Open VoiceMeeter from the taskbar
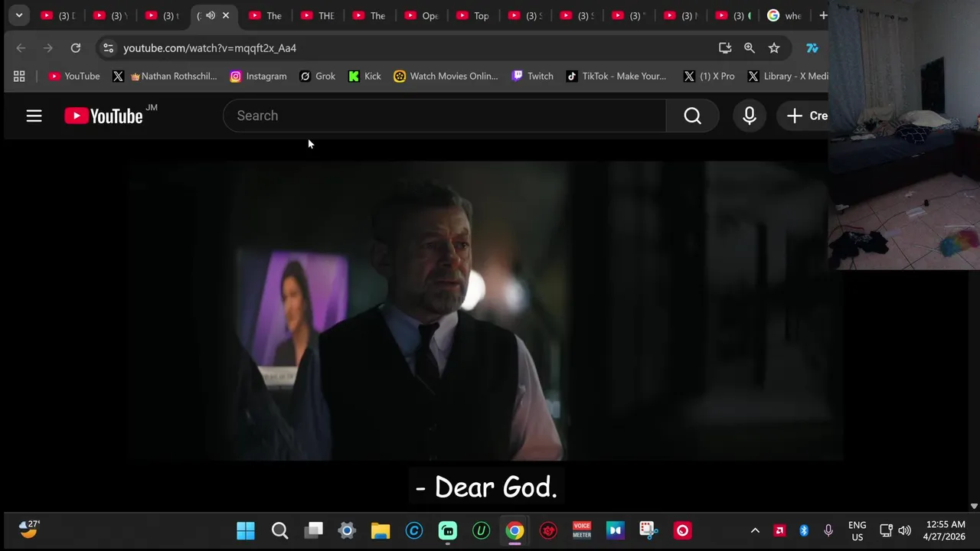The width and height of the screenshot is (980, 551). tap(582, 530)
